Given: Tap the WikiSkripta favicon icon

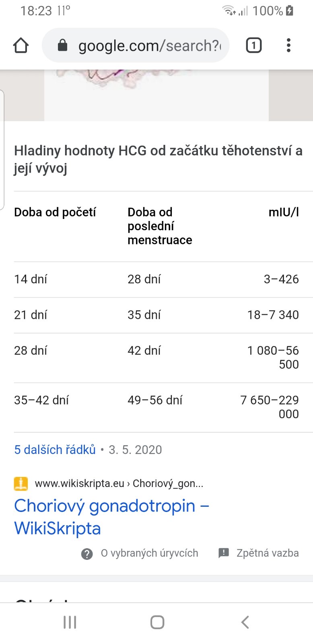Looking at the screenshot, I should pyautogui.click(x=21, y=483).
